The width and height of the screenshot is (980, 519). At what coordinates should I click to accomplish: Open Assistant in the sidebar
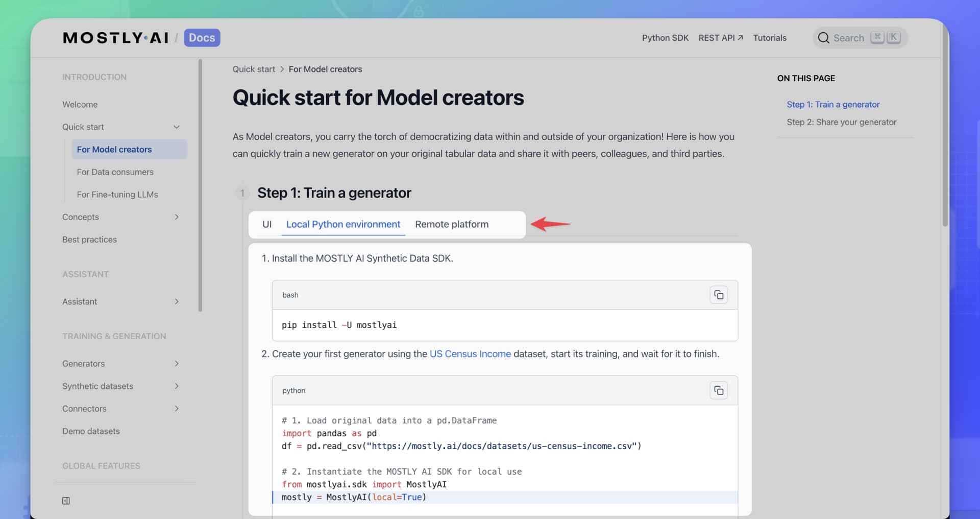click(x=80, y=301)
